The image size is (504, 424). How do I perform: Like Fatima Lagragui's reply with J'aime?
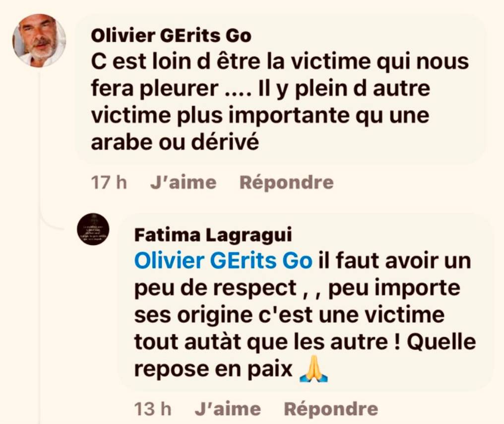tap(228, 409)
